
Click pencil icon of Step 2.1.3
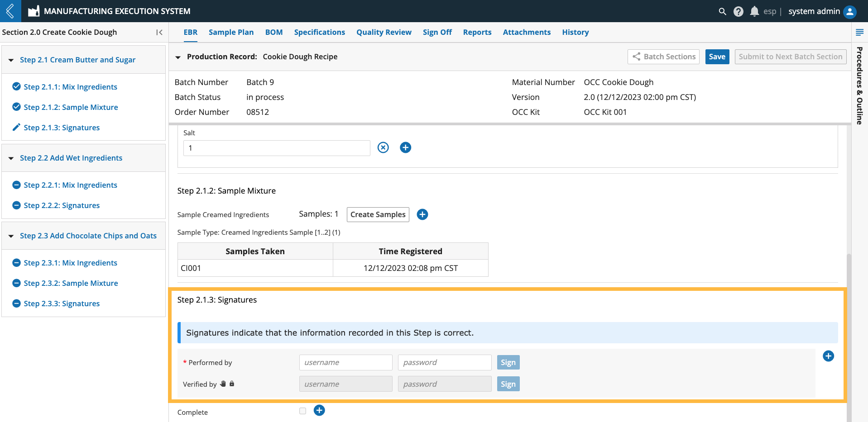[16, 127]
